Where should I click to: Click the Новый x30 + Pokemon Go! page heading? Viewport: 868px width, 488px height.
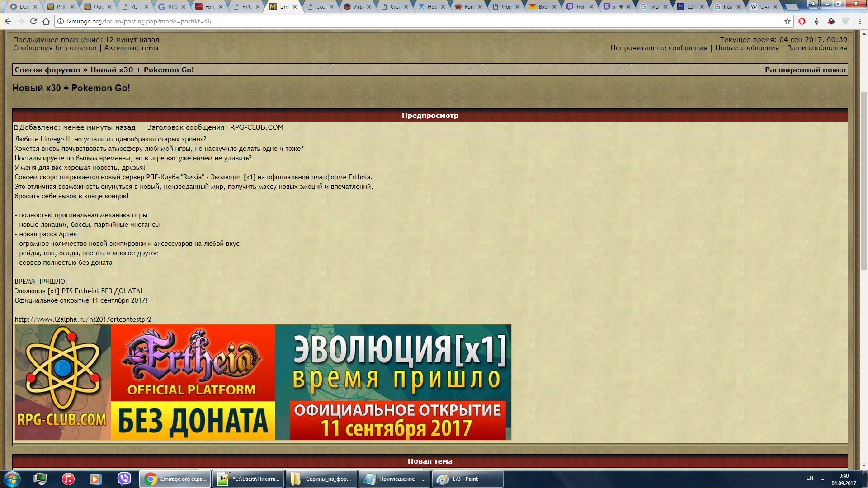[71, 88]
